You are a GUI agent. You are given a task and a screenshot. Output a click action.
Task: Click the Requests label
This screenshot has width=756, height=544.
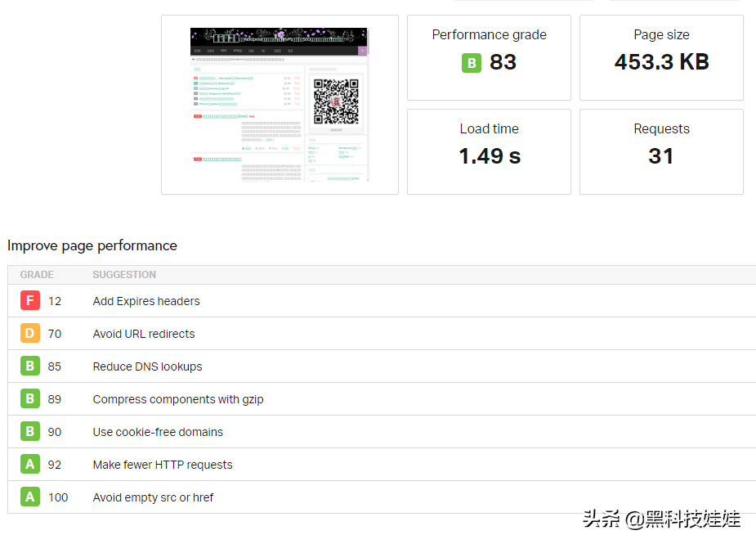coord(661,129)
